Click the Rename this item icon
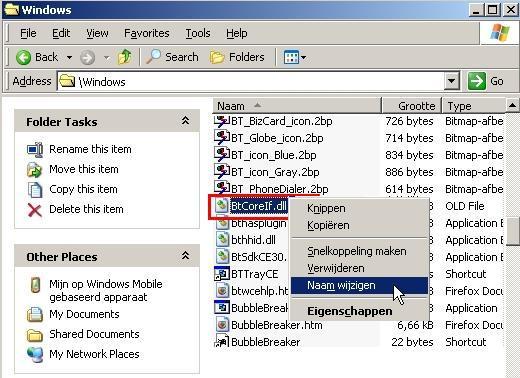 pyautogui.click(x=35, y=150)
